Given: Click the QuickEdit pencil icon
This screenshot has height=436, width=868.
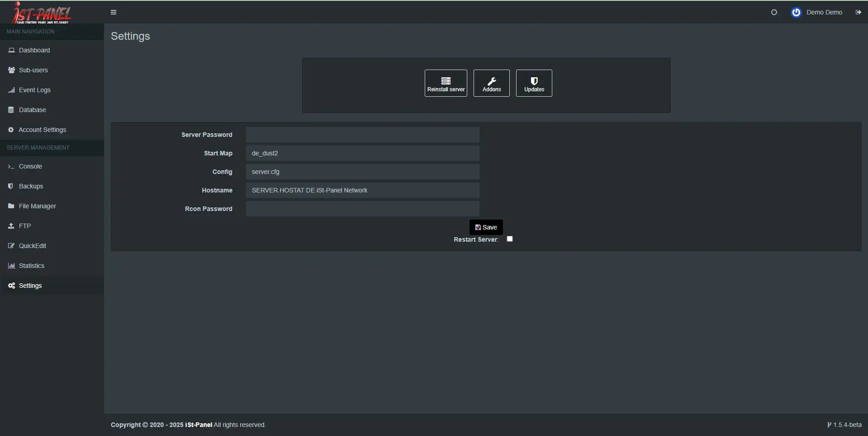Looking at the screenshot, I should coord(11,246).
